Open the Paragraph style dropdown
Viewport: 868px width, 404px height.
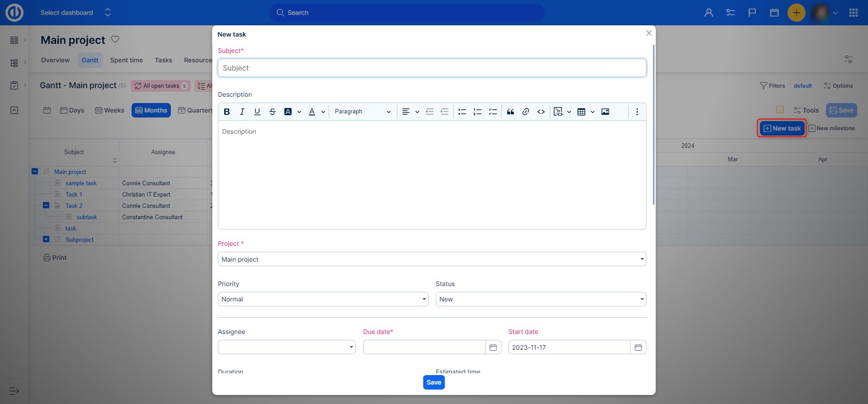point(363,112)
